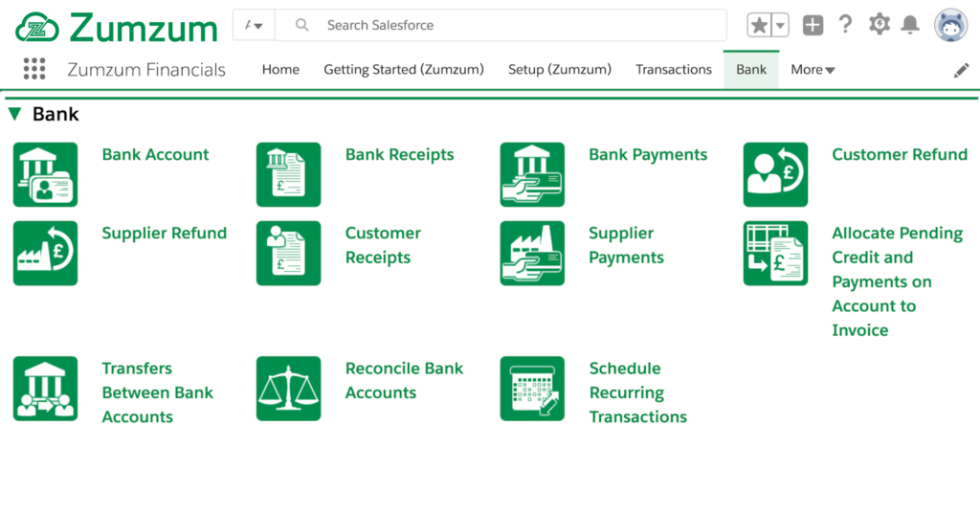Image resolution: width=980 pixels, height=515 pixels.
Task: Open the Bank Payments link
Action: (648, 154)
